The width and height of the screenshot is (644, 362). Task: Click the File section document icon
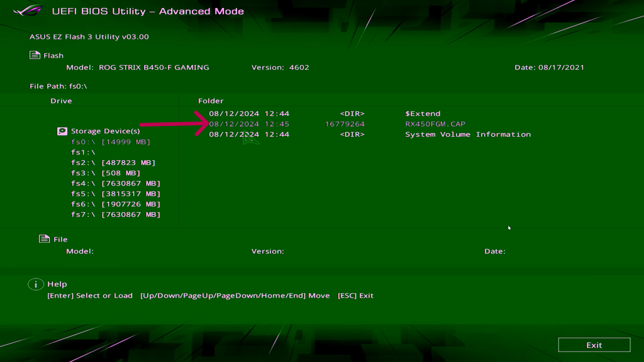44,239
